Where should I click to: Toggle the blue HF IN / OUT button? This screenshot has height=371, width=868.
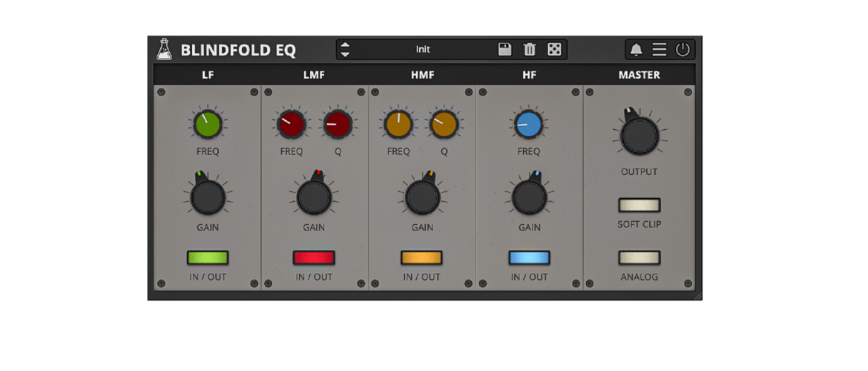(529, 257)
